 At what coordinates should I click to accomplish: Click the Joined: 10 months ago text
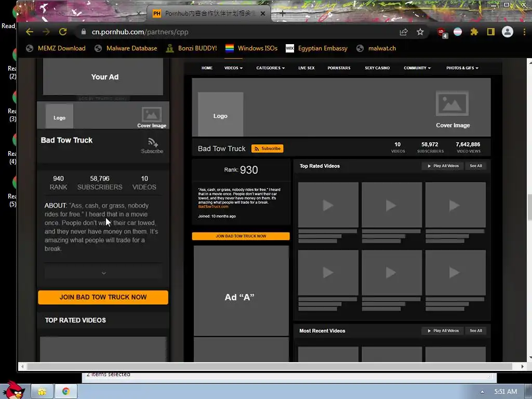coord(217,216)
